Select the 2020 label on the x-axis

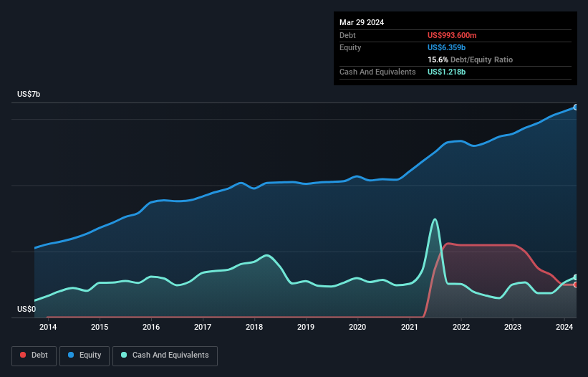pyautogui.click(x=357, y=327)
